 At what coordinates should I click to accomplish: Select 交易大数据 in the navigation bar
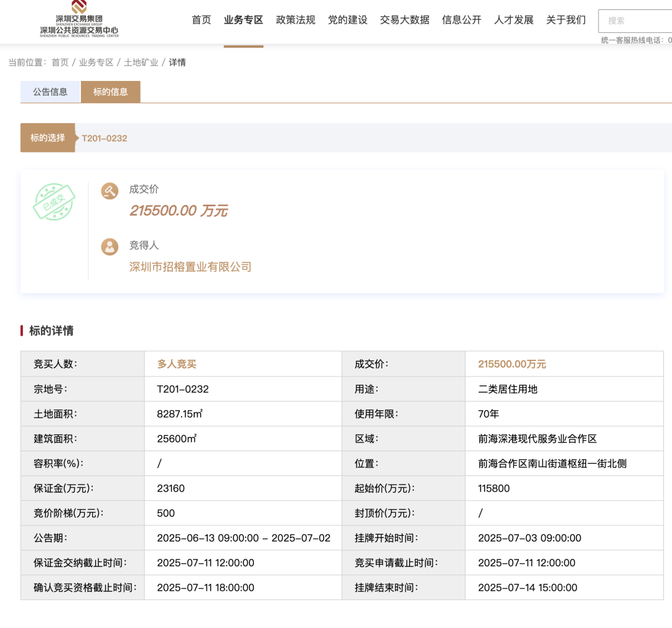pyautogui.click(x=404, y=20)
